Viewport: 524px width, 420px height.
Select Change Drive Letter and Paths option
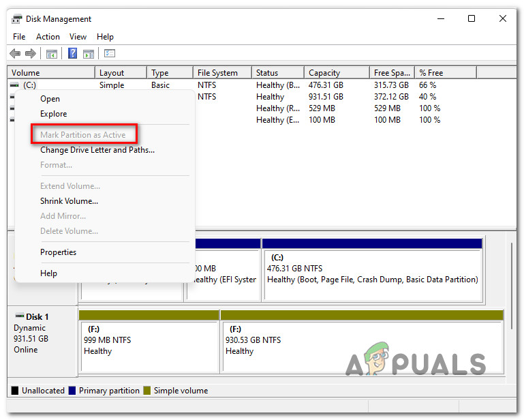pos(97,150)
